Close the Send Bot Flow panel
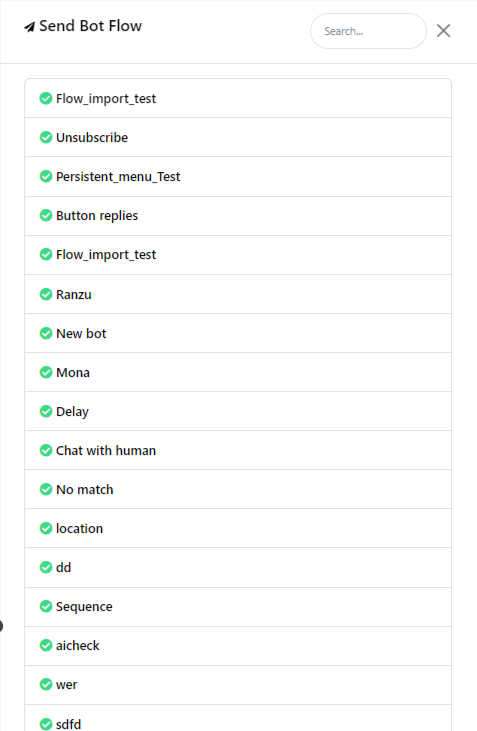The width and height of the screenshot is (477, 731). pyautogui.click(x=443, y=31)
